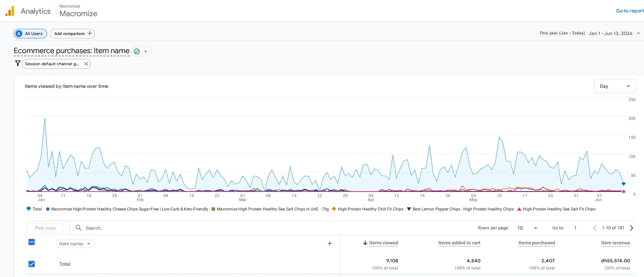
Task: Click the green report status check icon
Action: (137, 51)
